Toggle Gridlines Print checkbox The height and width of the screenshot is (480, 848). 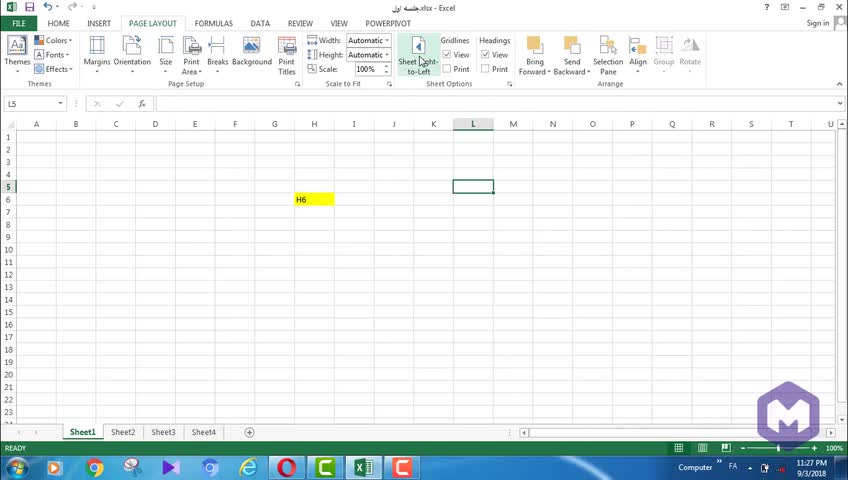pyautogui.click(x=447, y=69)
